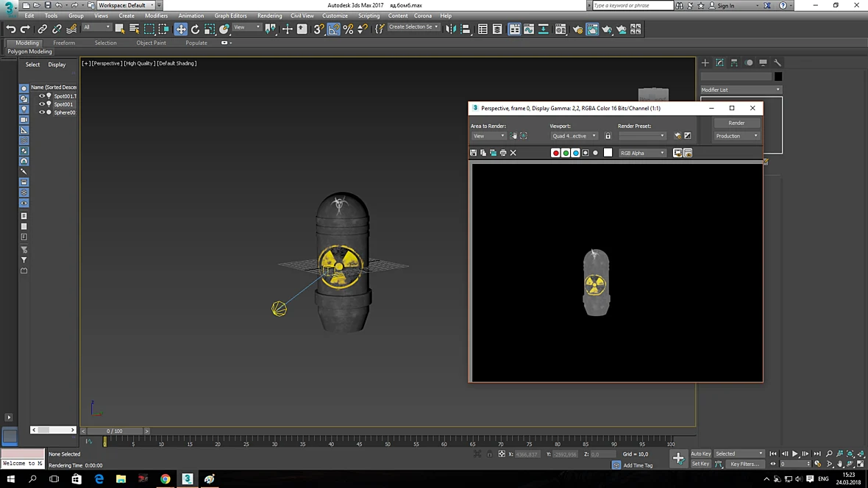Open the Motion command panel
The width and height of the screenshot is (868, 488).
click(748, 62)
